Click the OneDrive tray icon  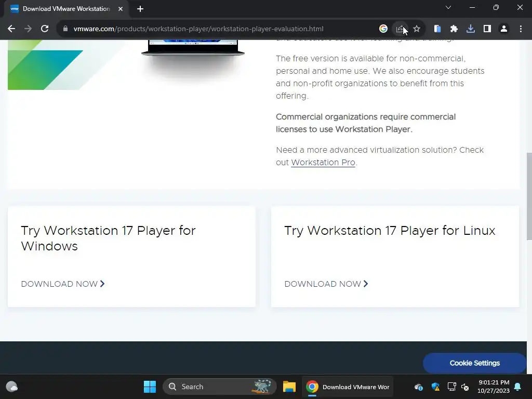[418, 387]
